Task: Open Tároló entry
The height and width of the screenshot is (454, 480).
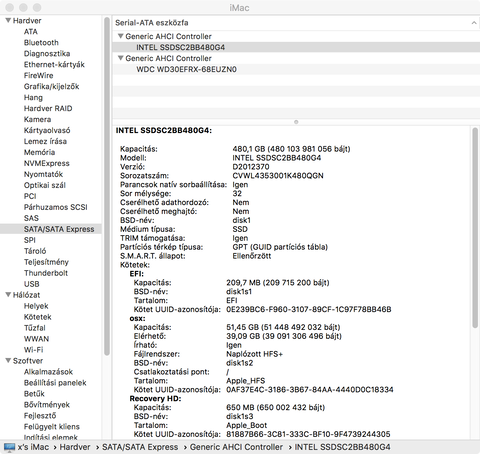Action: tap(35, 251)
